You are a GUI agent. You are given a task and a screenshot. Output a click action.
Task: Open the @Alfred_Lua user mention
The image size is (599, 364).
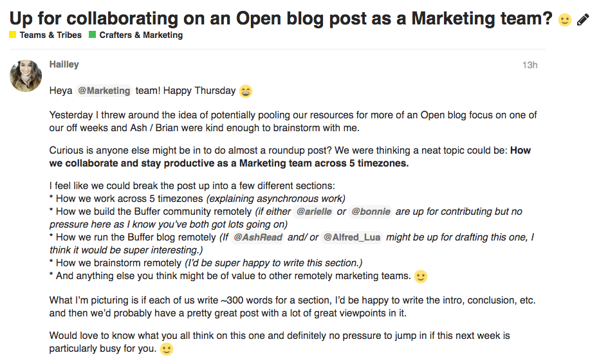point(352,237)
